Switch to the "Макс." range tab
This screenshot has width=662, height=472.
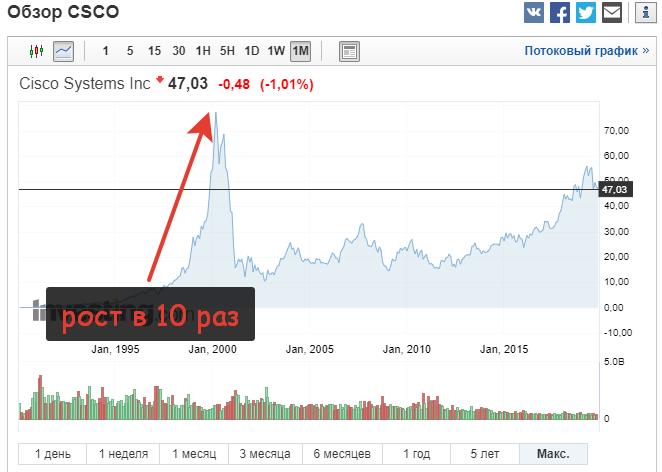point(553,454)
